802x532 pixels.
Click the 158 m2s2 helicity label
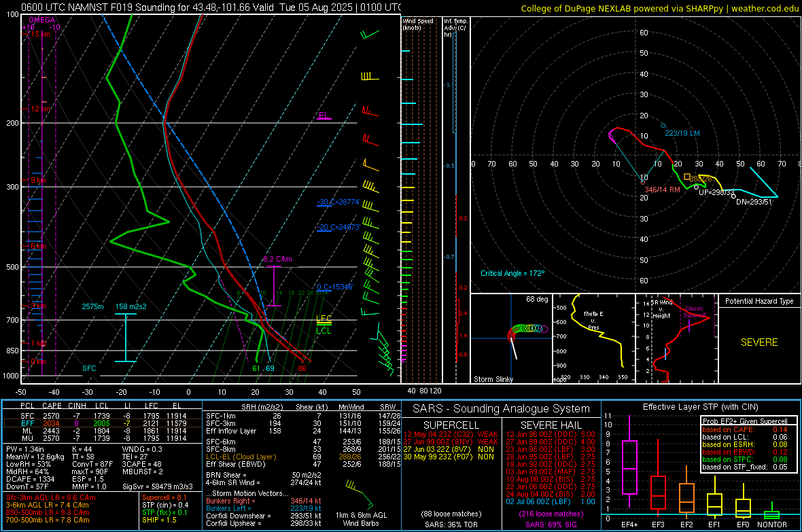coord(131,306)
